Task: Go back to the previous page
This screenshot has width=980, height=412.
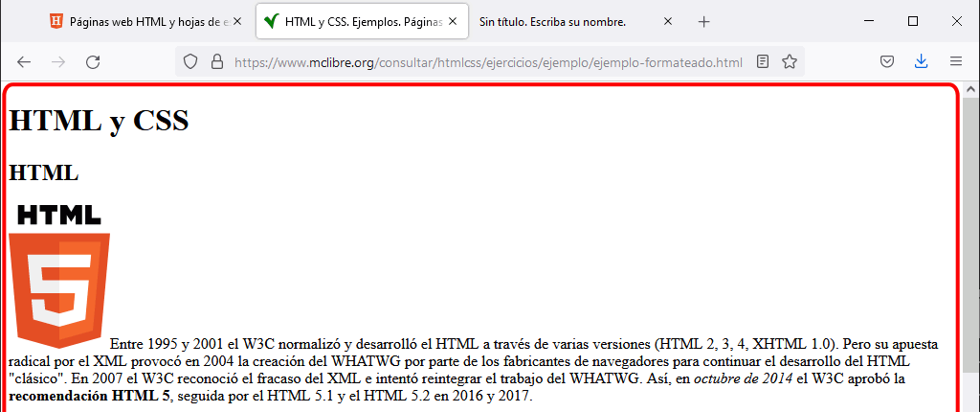Action: [24, 61]
